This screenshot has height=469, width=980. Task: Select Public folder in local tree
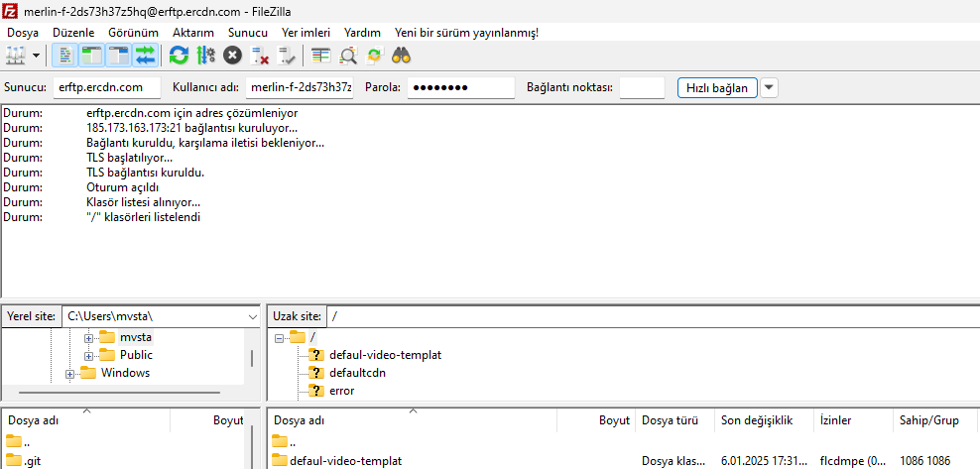(136, 355)
